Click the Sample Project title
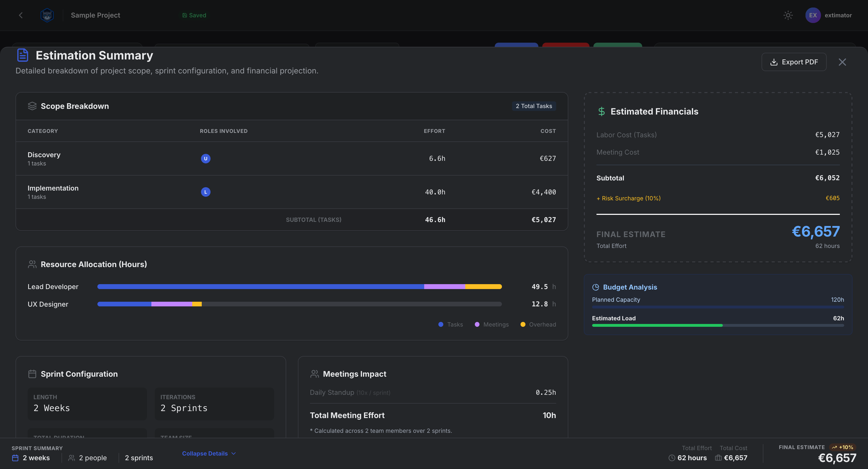This screenshot has height=469, width=868. (x=95, y=15)
